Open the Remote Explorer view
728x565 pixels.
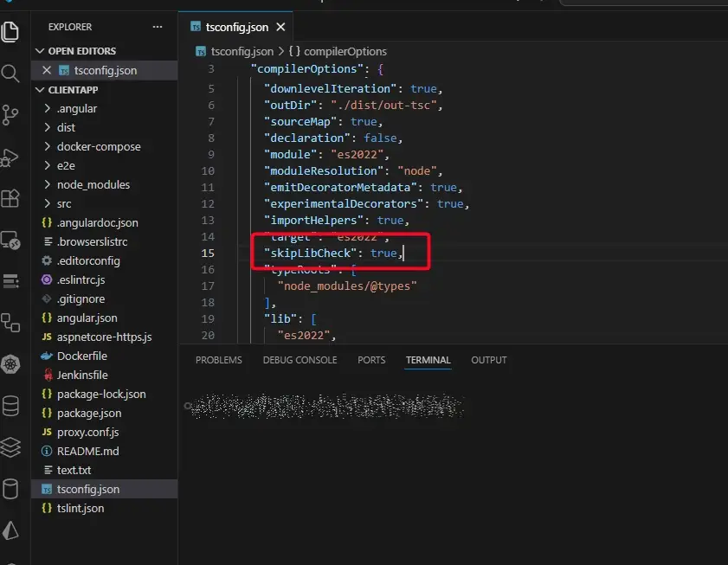(10, 241)
